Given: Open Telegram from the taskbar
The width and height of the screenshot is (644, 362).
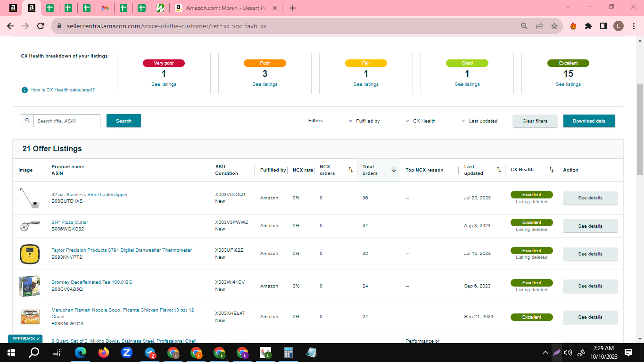Looking at the screenshot, I should pyautogui.click(x=150, y=352).
